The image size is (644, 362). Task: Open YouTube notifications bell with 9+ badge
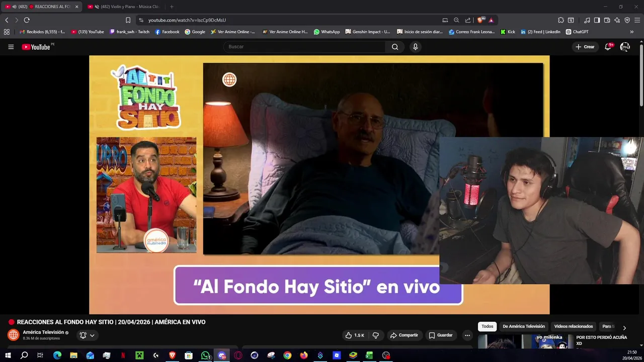click(x=608, y=47)
